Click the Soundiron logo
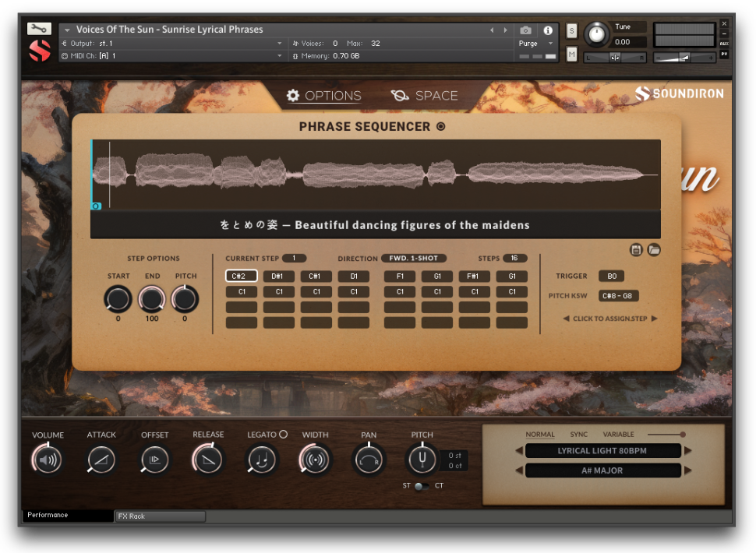The width and height of the screenshot is (756, 553). (679, 94)
